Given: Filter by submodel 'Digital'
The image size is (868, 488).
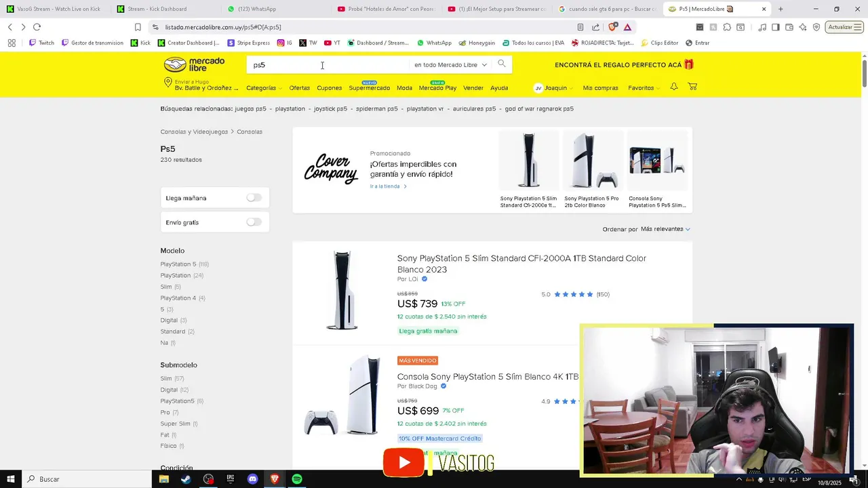Looking at the screenshot, I should click(x=169, y=390).
